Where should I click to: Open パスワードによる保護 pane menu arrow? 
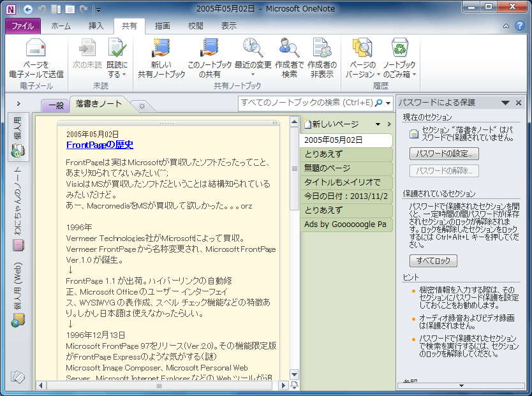[x=506, y=103]
